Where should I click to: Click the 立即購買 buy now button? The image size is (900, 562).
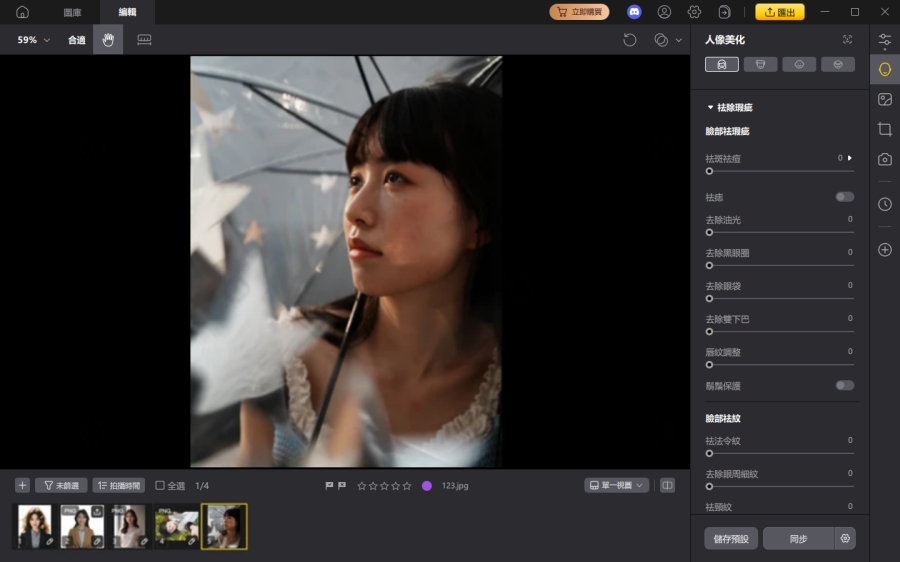[x=579, y=12]
